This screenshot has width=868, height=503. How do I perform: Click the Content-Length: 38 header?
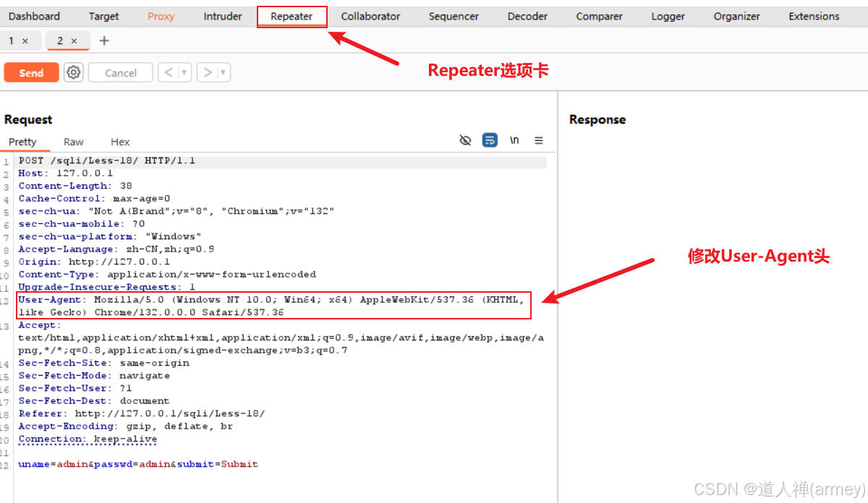pos(75,186)
